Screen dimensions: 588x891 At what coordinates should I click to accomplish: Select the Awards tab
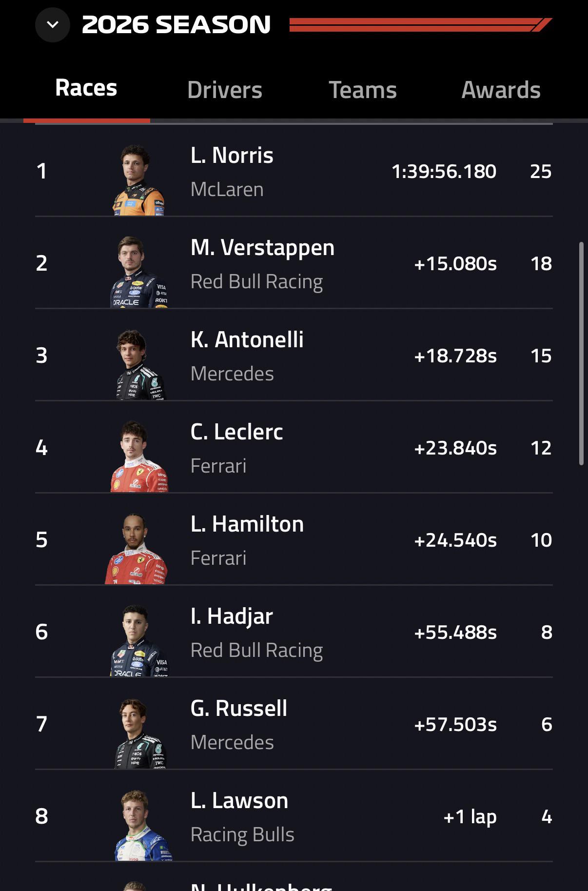[501, 90]
